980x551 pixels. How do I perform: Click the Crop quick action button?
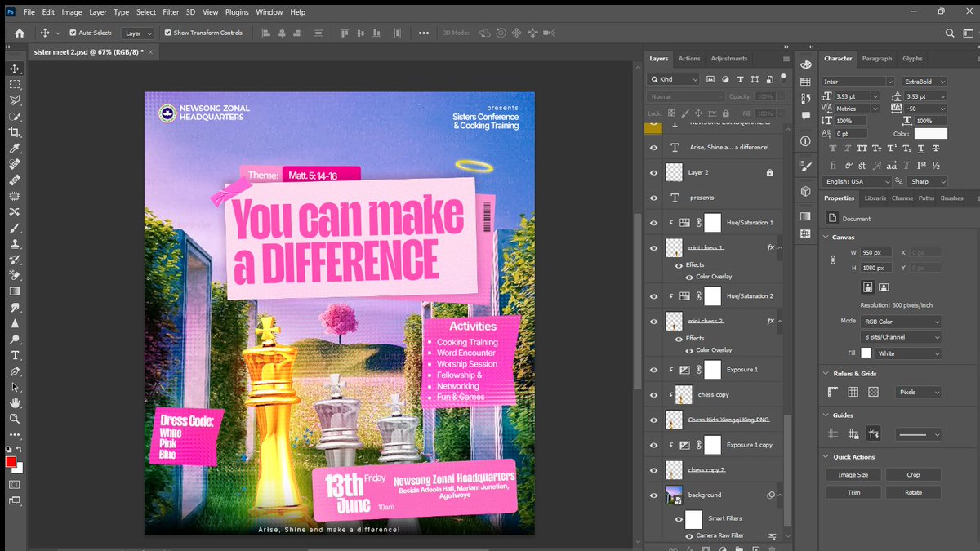pyautogui.click(x=913, y=474)
